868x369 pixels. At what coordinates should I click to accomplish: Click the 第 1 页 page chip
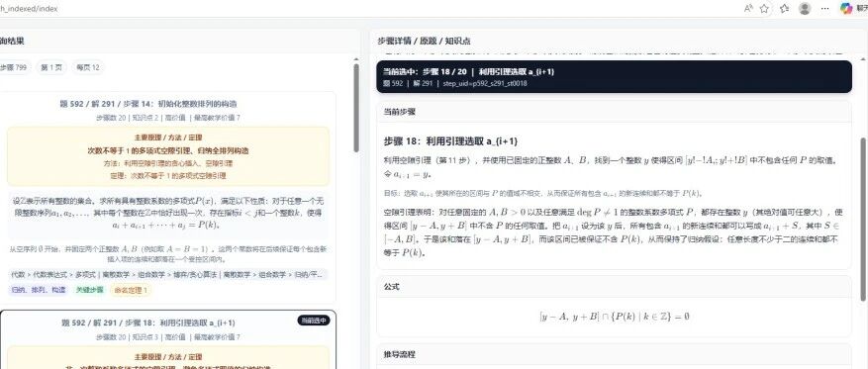(x=50, y=67)
